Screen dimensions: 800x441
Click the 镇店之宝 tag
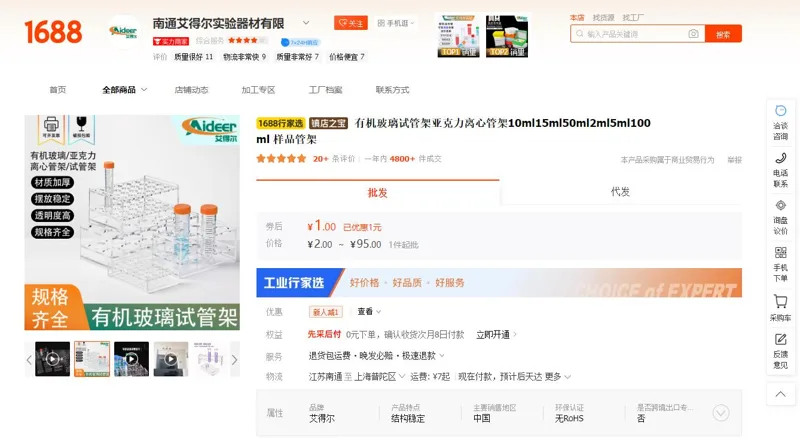pos(328,123)
